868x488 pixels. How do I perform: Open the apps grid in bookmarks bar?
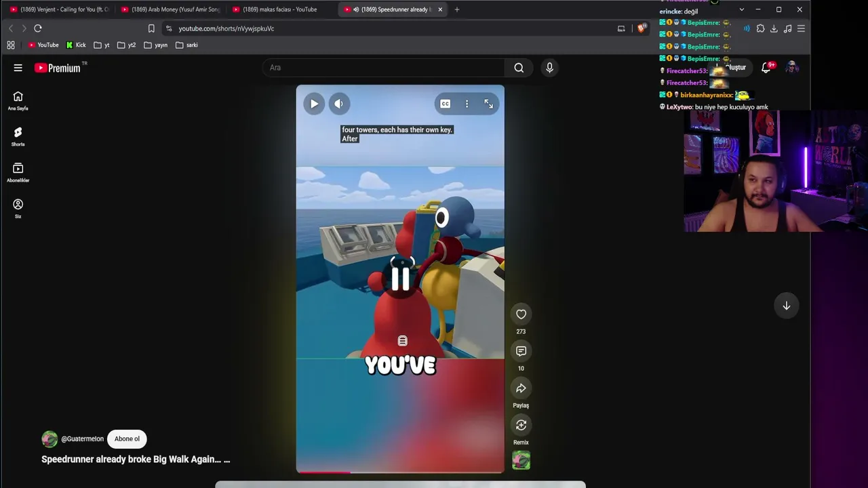(x=11, y=45)
